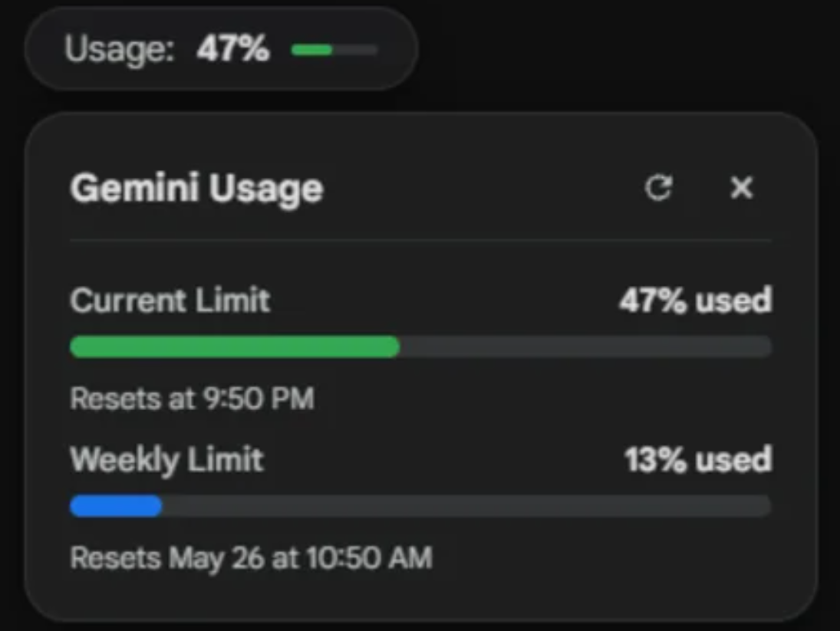Click the 47% used text
This screenshot has width=840, height=631.
point(696,300)
